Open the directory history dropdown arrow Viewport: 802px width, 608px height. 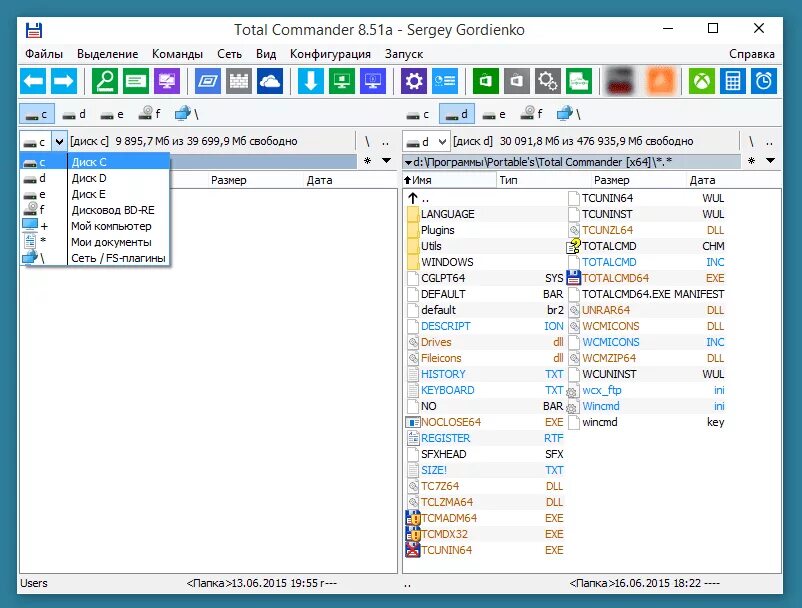coord(768,160)
